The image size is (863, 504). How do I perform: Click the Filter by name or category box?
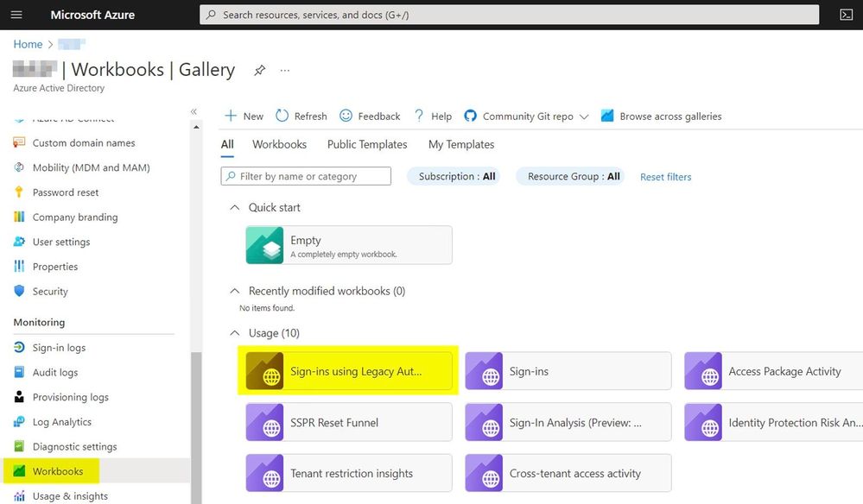click(306, 176)
